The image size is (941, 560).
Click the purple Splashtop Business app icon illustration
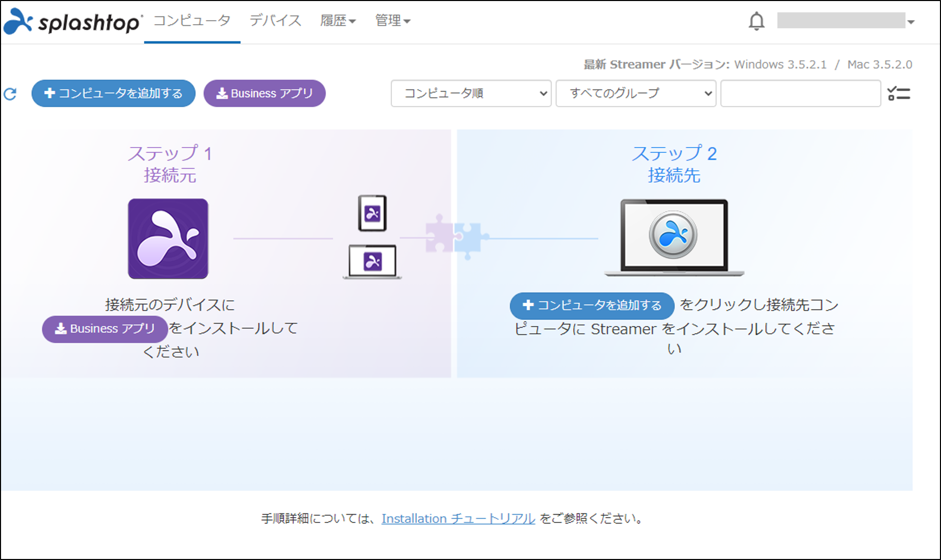(x=168, y=239)
